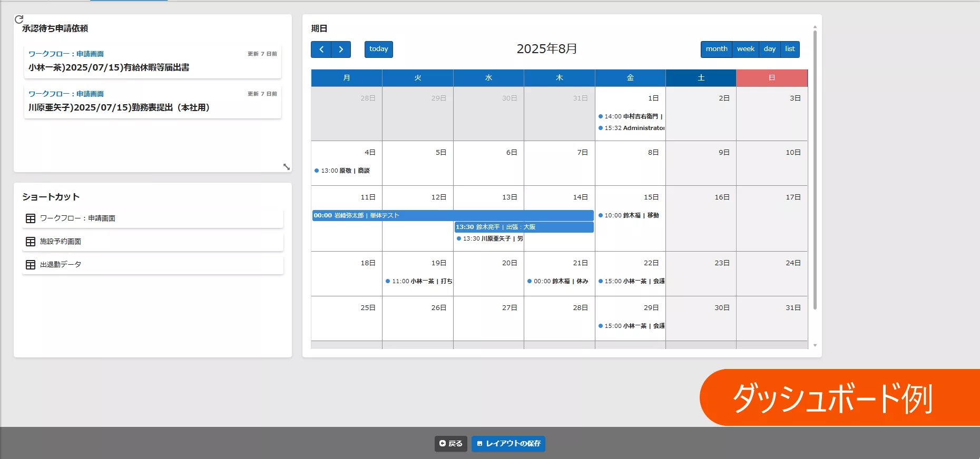The height and width of the screenshot is (459, 980).
Task: Open shortcut 施設予約画面
Action: click(x=153, y=241)
